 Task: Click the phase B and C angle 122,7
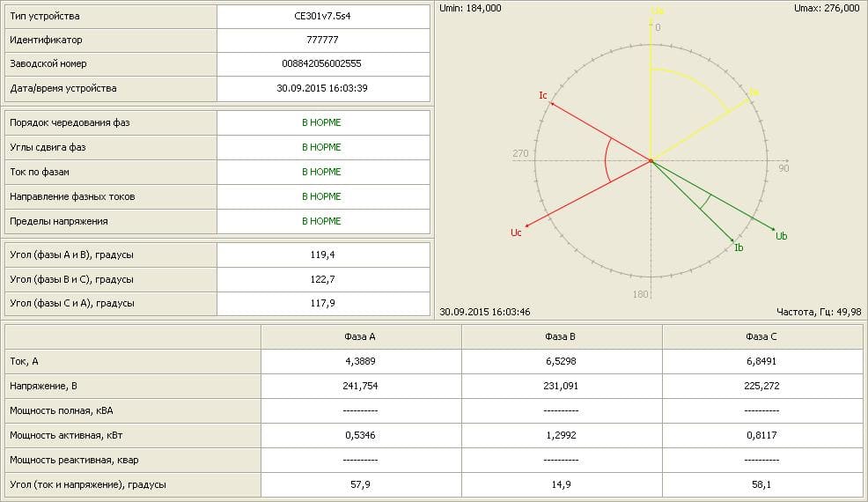pos(322,279)
